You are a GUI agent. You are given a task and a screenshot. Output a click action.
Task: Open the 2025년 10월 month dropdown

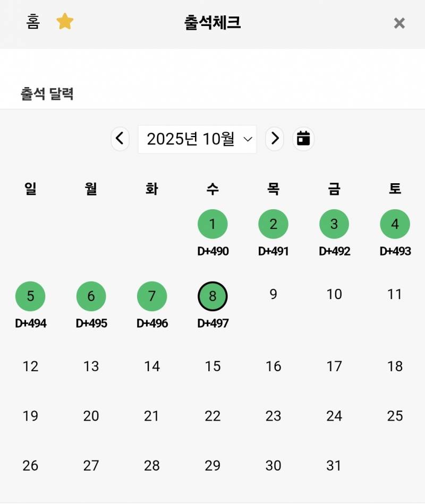click(197, 139)
